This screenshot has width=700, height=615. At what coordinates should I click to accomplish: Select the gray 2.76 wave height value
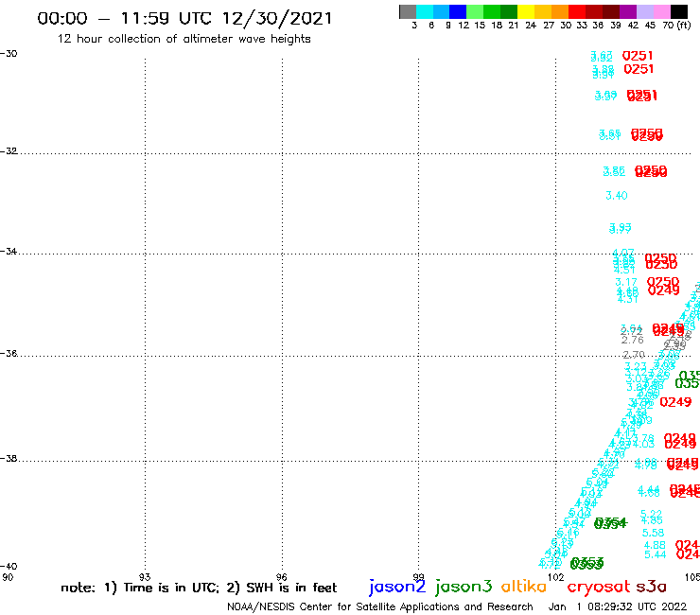click(633, 340)
